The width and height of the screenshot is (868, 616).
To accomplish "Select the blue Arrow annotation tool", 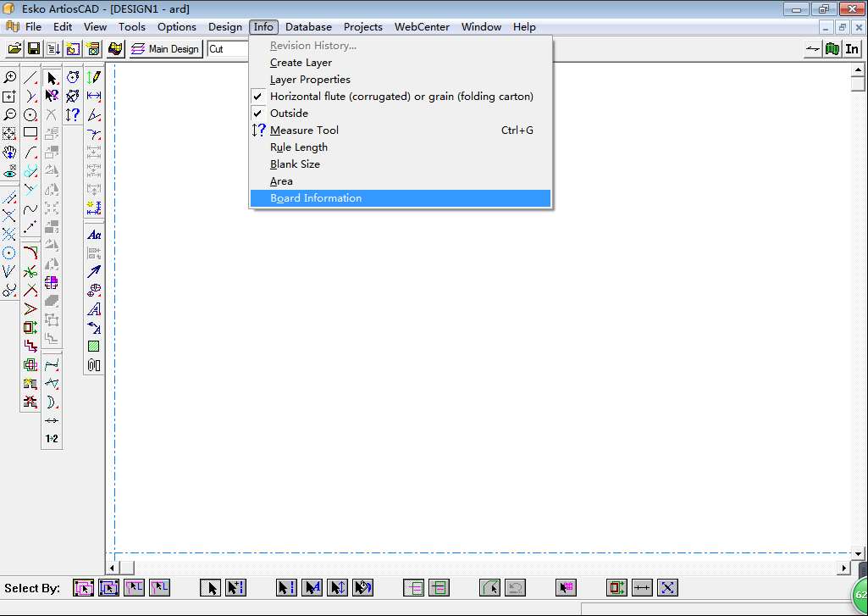I will click(x=94, y=271).
